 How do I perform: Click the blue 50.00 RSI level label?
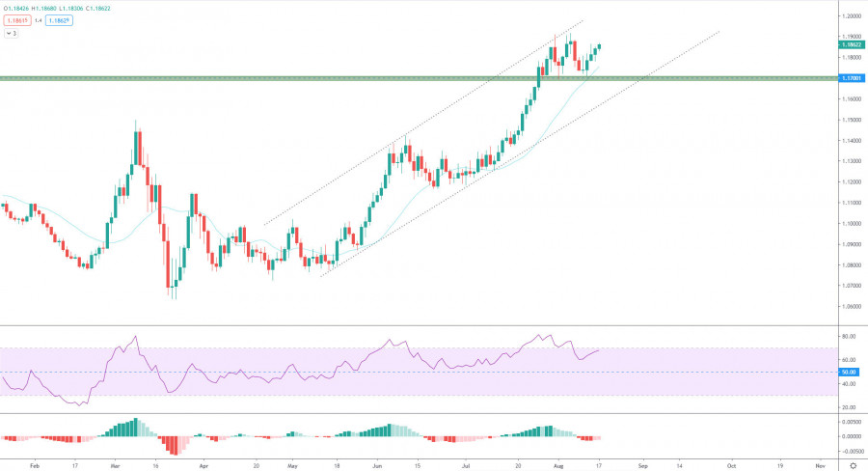click(x=851, y=372)
